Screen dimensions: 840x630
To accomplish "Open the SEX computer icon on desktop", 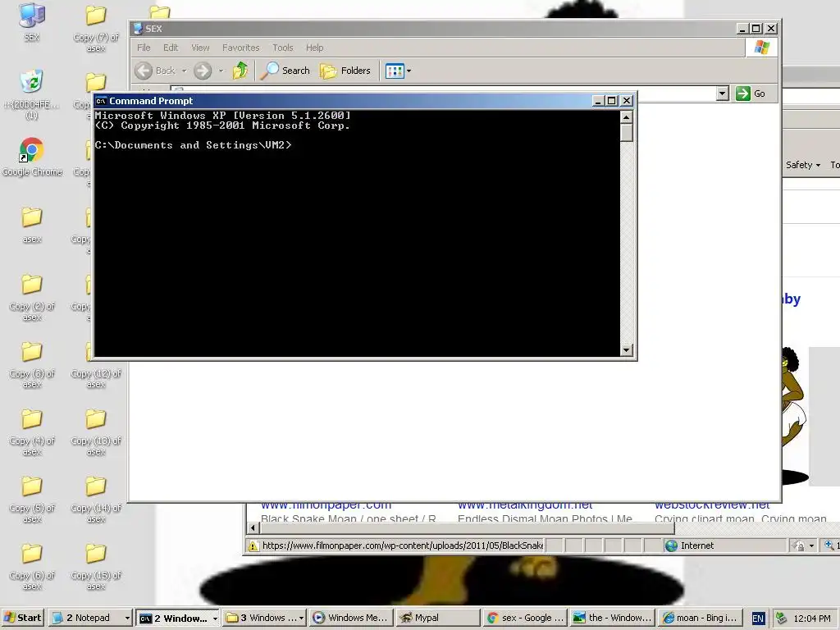I will 31,22.
